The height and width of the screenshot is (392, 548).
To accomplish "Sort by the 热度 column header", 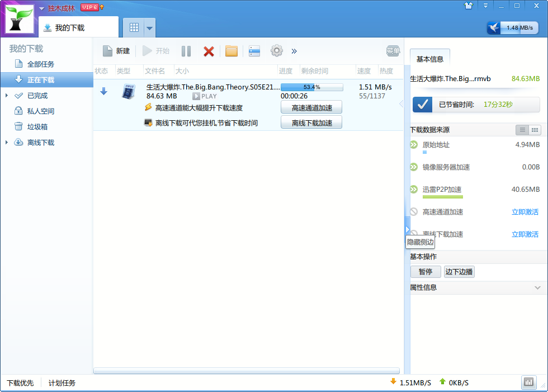I will click(386, 71).
